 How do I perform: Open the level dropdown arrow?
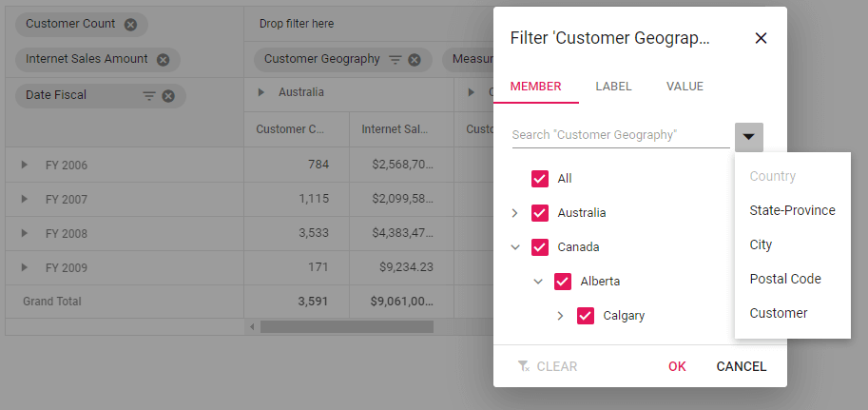pyautogui.click(x=749, y=137)
